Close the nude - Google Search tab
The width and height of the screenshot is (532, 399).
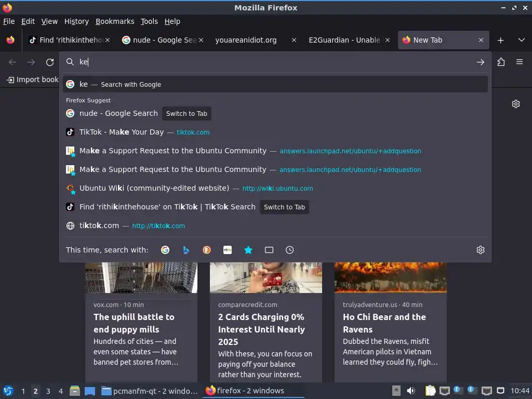(x=201, y=40)
